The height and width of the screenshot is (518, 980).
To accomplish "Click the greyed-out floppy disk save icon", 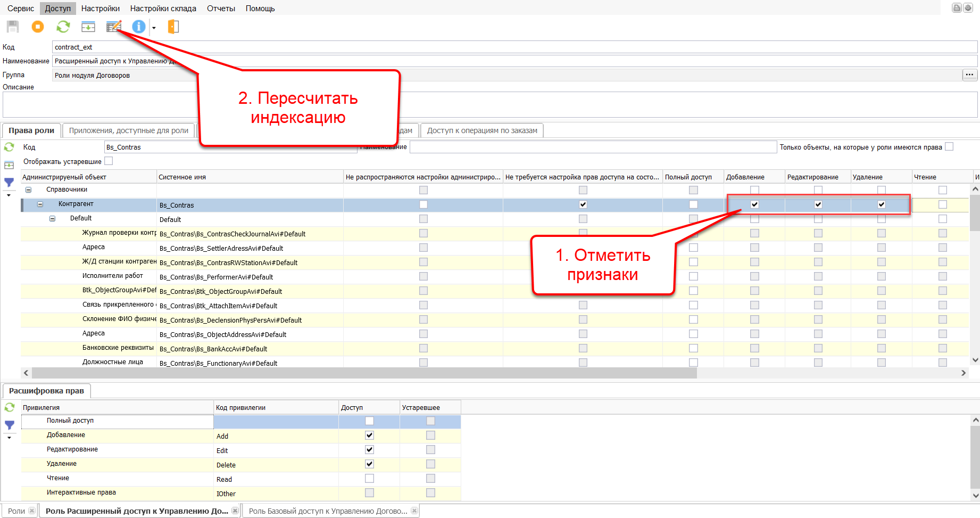I will 13,27.
